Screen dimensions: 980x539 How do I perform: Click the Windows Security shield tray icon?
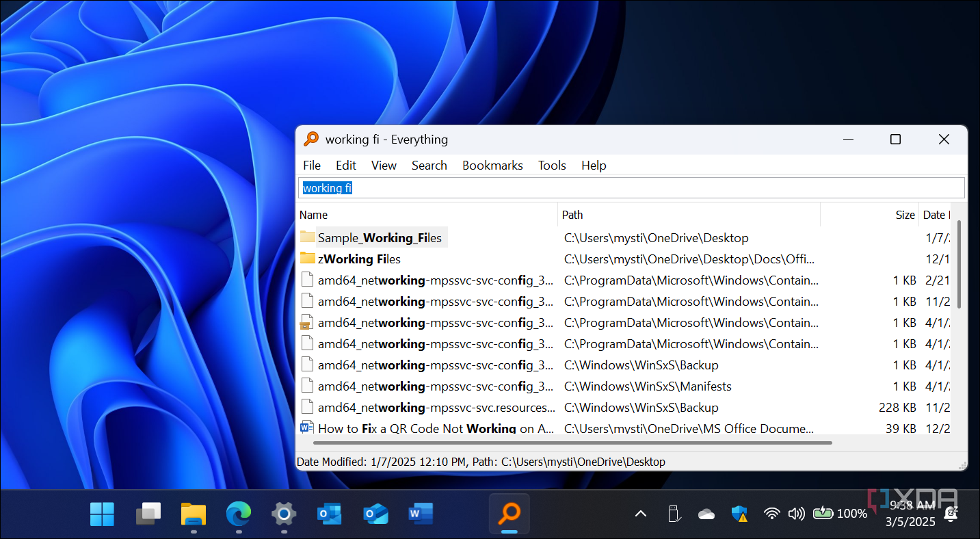pyautogui.click(x=739, y=513)
